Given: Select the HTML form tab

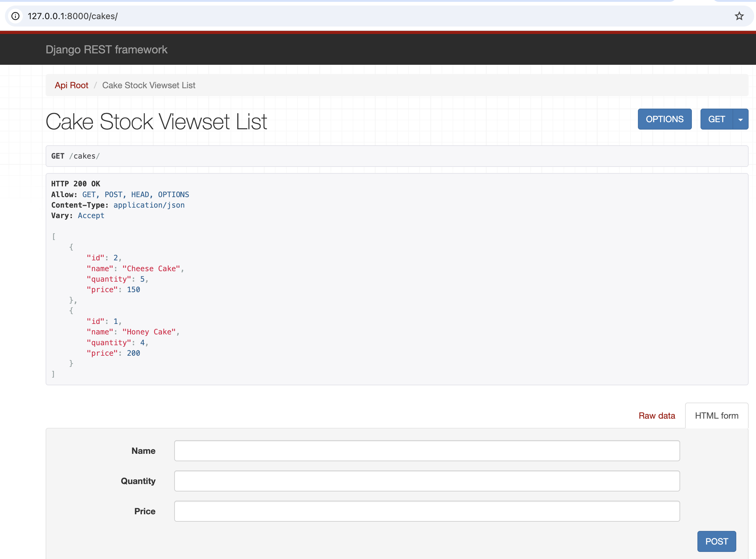Looking at the screenshot, I should click(x=717, y=416).
